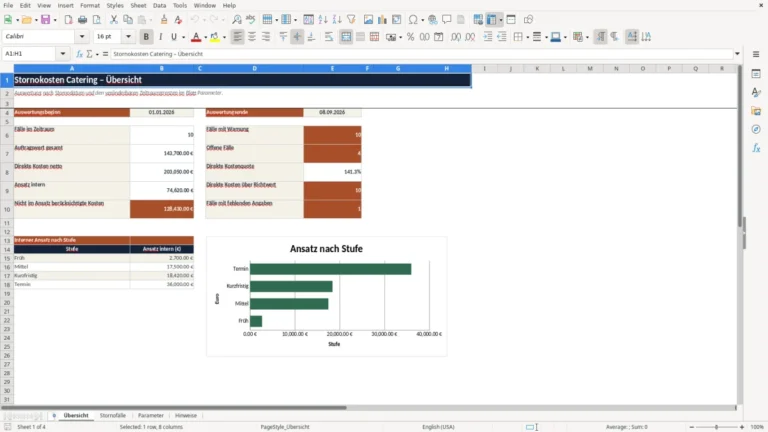This screenshot has height=432, width=768.
Task: Select column I header
Action: (x=484, y=69)
